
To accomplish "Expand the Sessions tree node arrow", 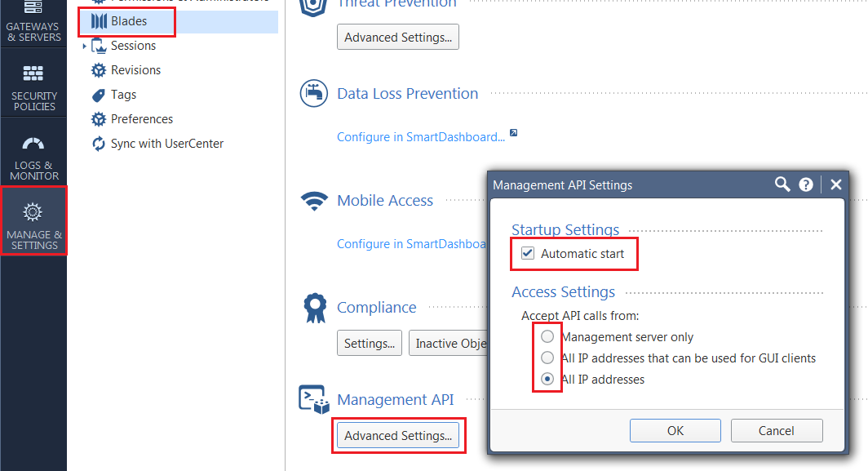I will point(84,46).
